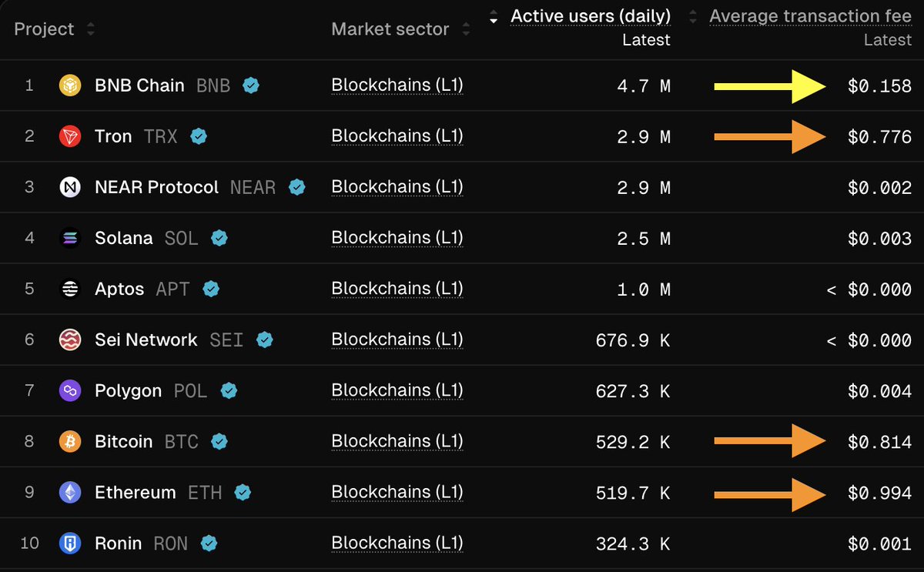Click Blockchains (L1) in BNB Chain row
Image resolution: width=924 pixels, height=572 pixels.
[x=397, y=85]
